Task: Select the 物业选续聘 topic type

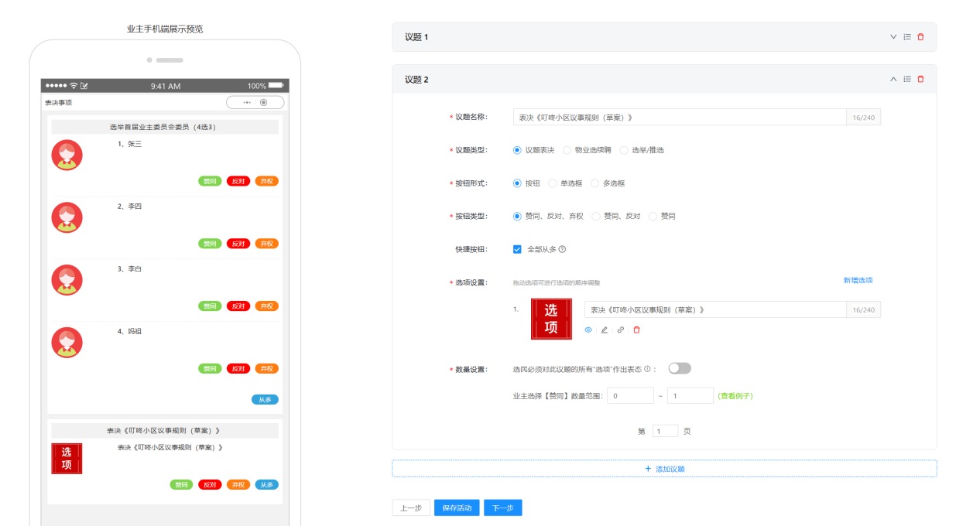Action: [567, 150]
